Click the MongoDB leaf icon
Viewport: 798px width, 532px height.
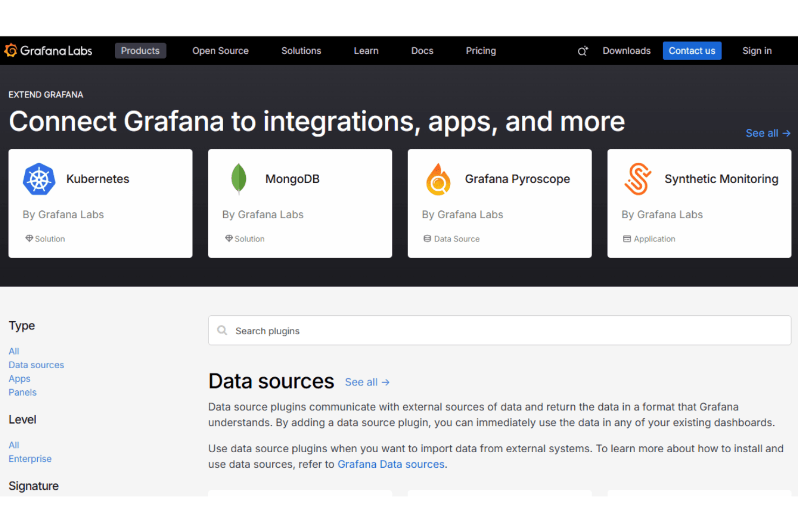(x=238, y=179)
